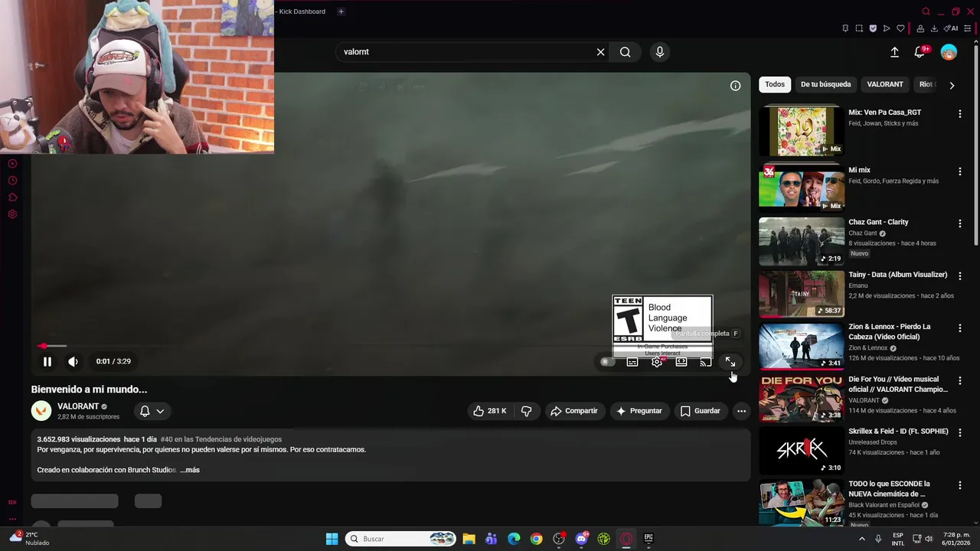Open the 'Mix: Ven Pa Casa_RGT' thumbnail
980x551 pixels.
point(802,131)
